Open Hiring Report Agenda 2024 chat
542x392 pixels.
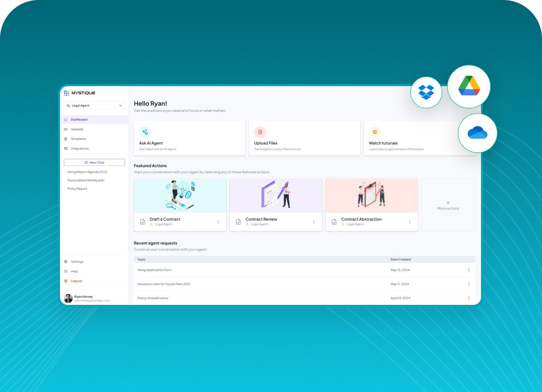87,172
